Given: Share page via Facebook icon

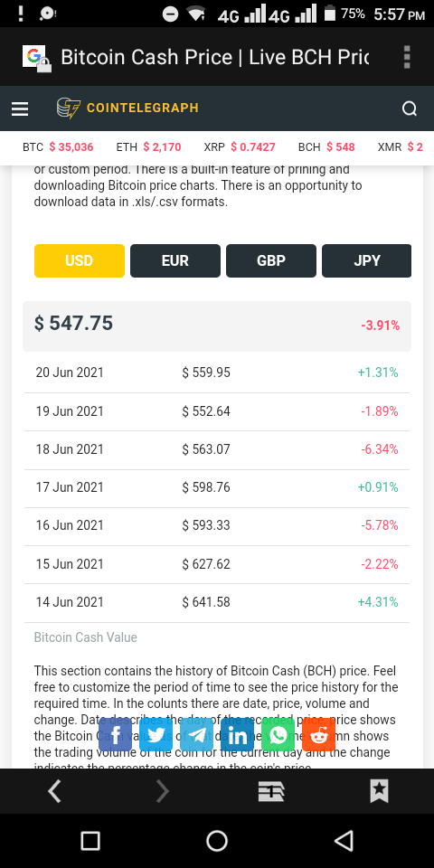Looking at the screenshot, I should coord(115,735).
